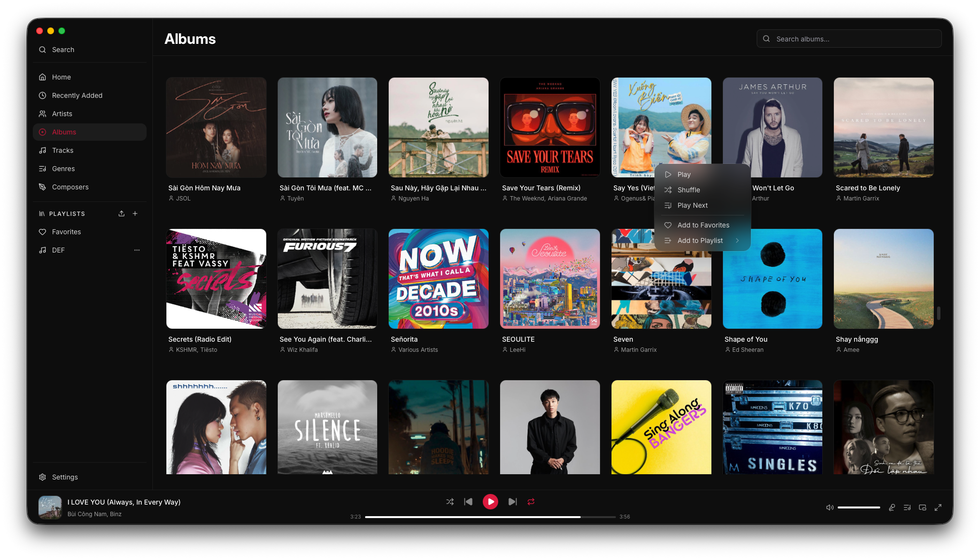
Task: Click artist The Weeknd, Ariana Grande
Action: tap(548, 199)
